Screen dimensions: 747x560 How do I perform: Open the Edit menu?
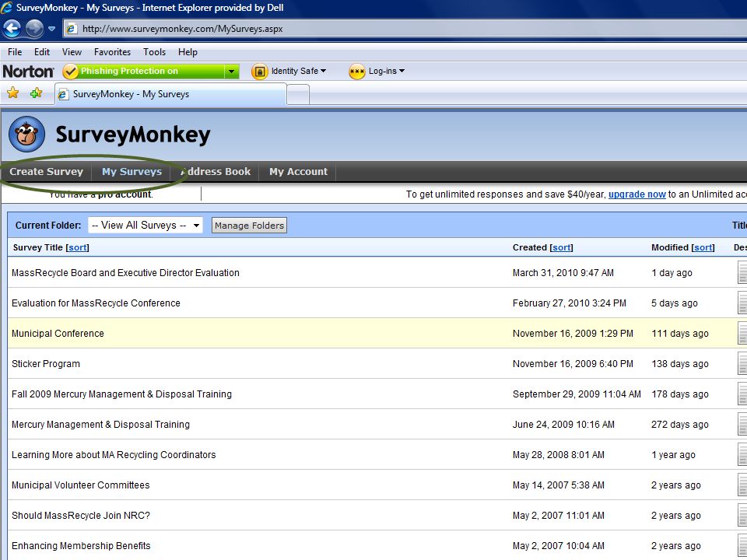pyautogui.click(x=42, y=52)
